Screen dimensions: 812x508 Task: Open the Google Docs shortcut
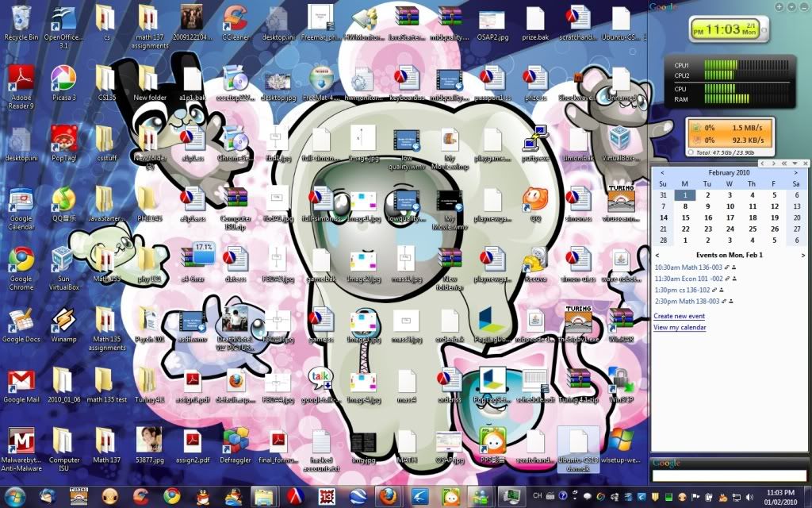click(x=21, y=325)
